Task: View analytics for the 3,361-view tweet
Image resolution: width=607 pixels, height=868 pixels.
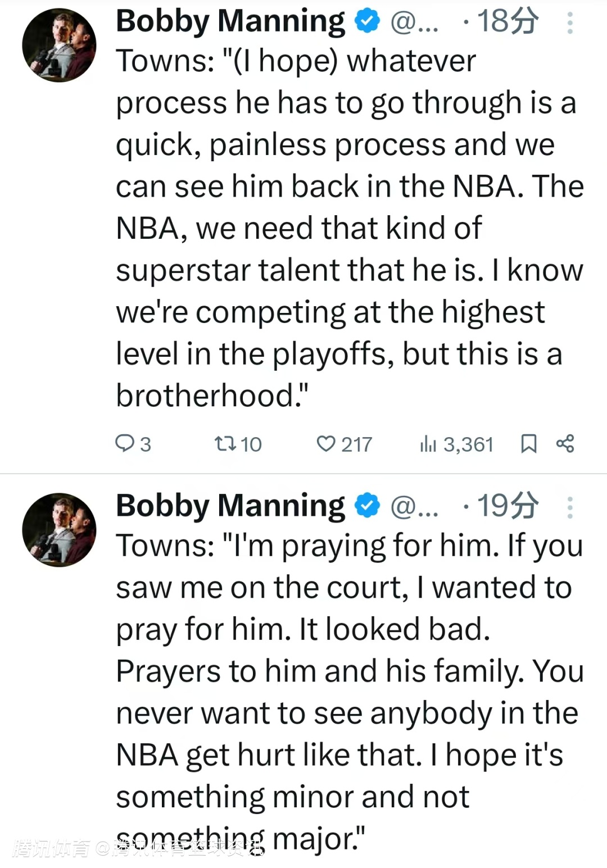Action: 428,444
